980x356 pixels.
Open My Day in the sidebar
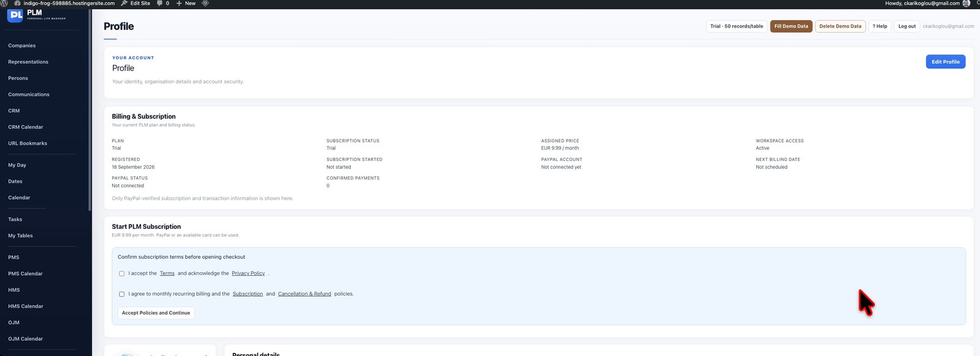17,165
